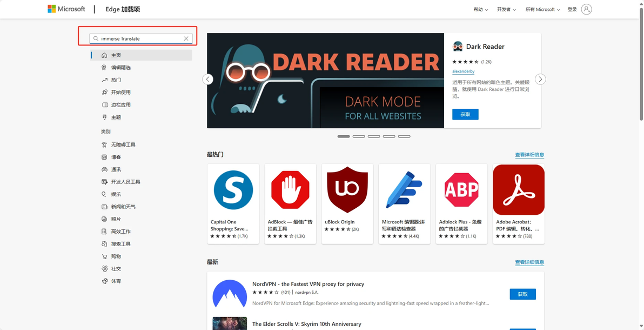Go to previous carousel slide
This screenshot has height=330, width=644.
208,79
